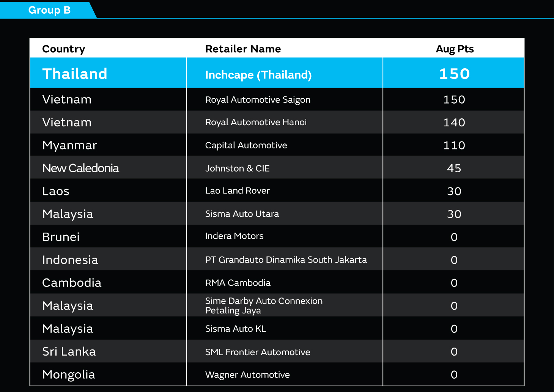Viewport: 554px width, 392px height.
Task: Select the highlighted Thailand country cell
Action: tap(75, 74)
